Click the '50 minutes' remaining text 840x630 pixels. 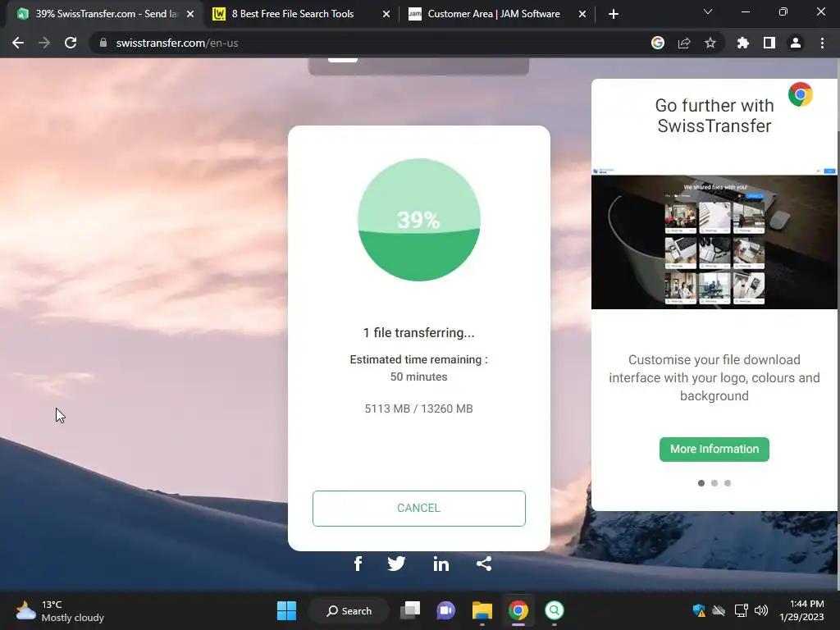point(418,377)
